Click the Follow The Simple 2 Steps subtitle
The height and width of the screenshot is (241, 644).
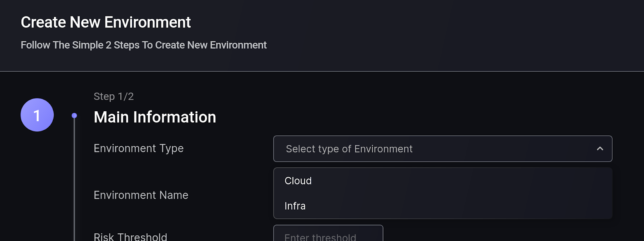[x=143, y=45]
